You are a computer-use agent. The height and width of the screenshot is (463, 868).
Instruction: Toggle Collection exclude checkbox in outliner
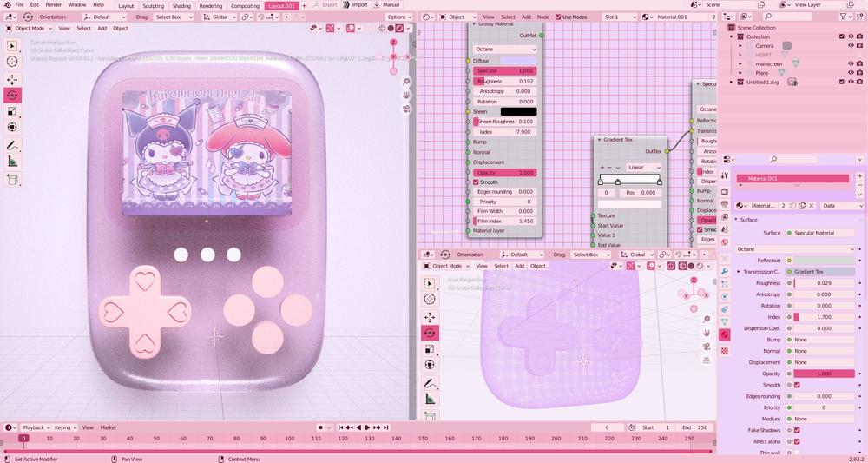tap(842, 36)
